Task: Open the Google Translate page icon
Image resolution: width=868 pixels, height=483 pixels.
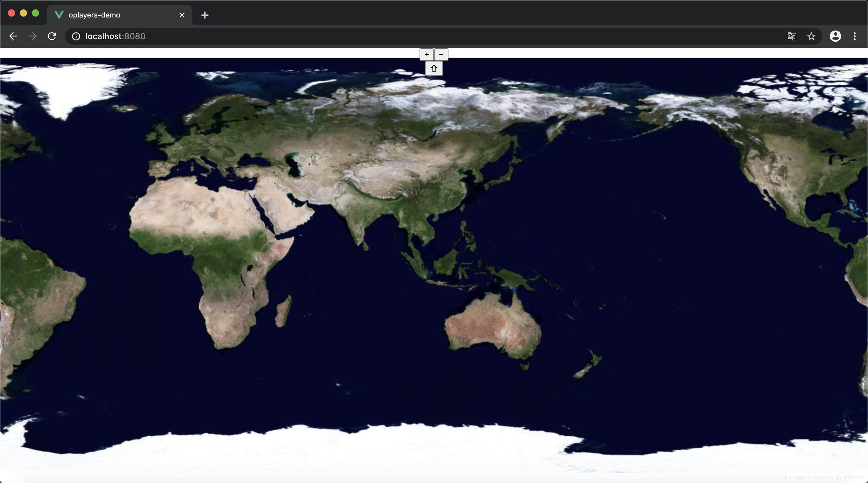Action: pyautogui.click(x=791, y=36)
